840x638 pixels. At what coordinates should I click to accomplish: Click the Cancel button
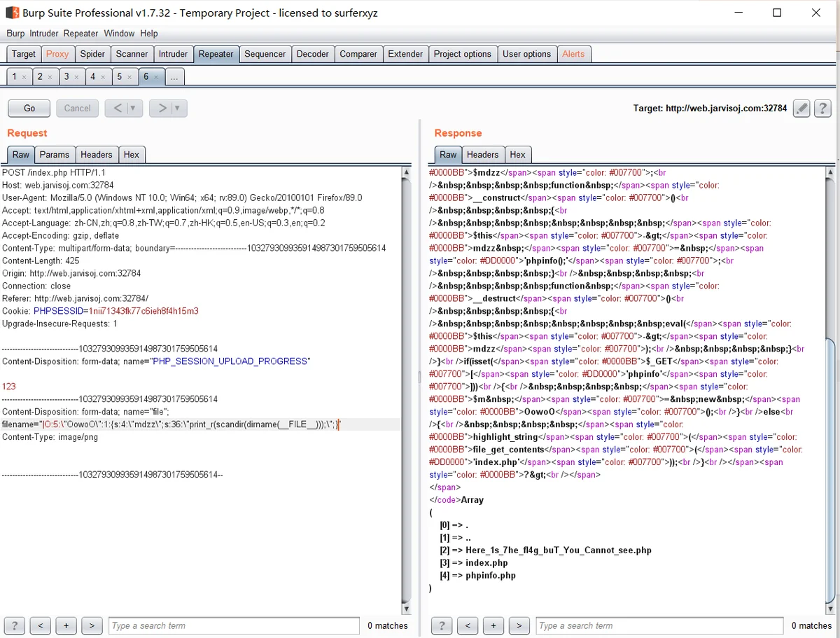pyautogui.click(x=77, y=109)
